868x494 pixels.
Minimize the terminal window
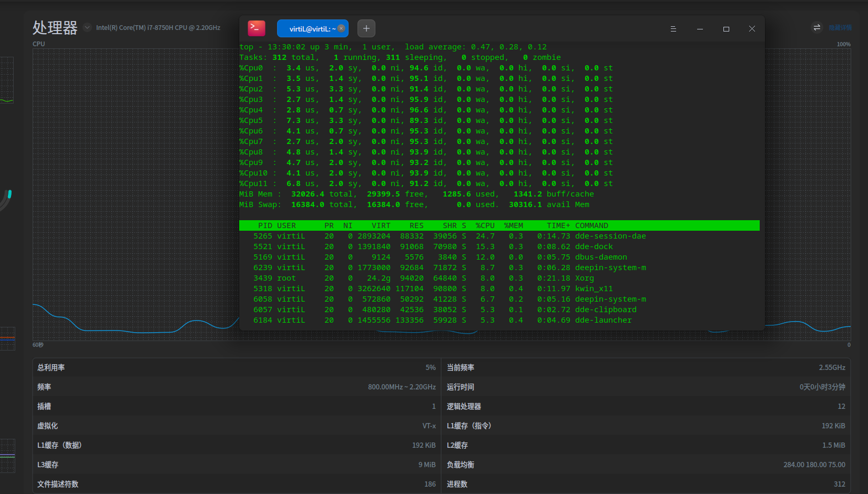coord(700,29)
